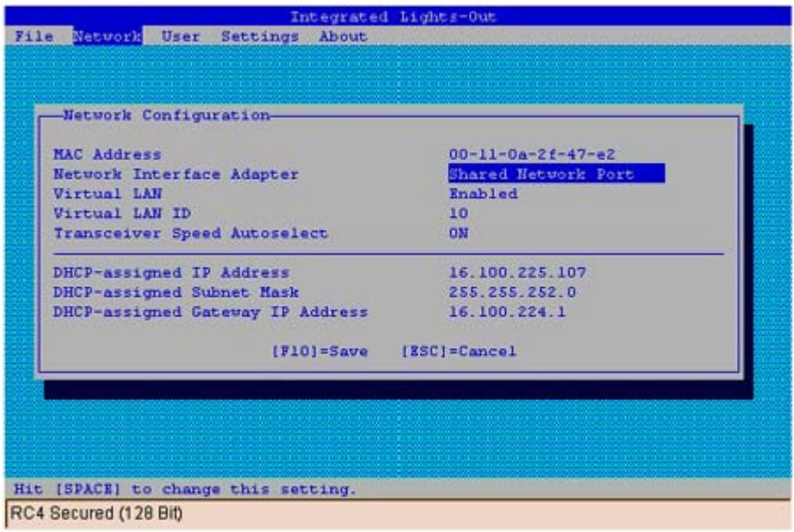Open the About menu
Screen dimensions: 794x532
pos(343,36)
